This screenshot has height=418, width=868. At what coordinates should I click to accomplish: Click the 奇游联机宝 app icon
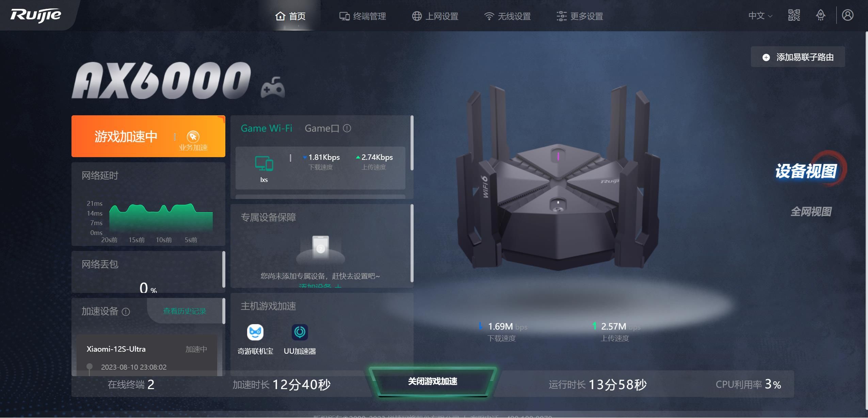[x=255, y=332]
